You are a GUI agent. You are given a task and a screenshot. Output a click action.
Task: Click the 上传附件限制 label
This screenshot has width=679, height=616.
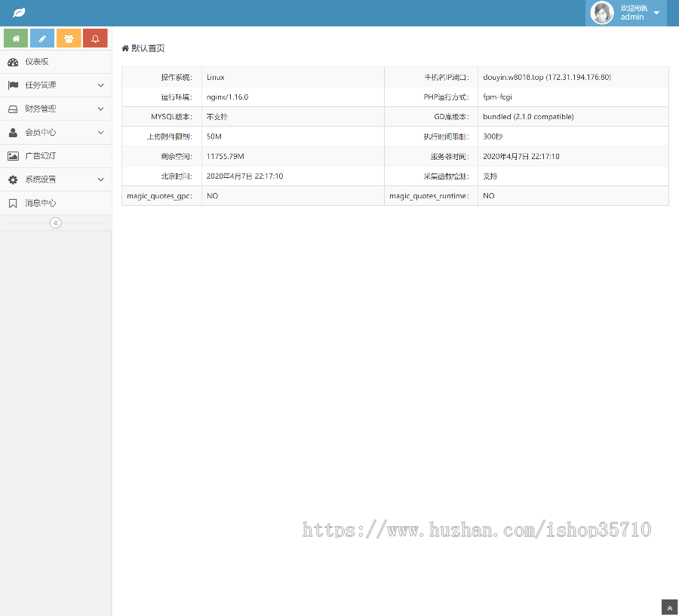169,136
